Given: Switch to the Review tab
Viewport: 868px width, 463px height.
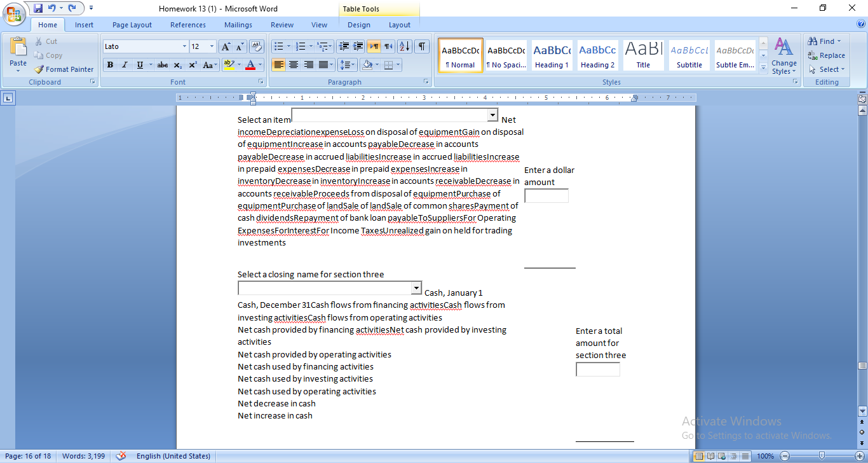Looking at the screenshot, I should (281, 24).
